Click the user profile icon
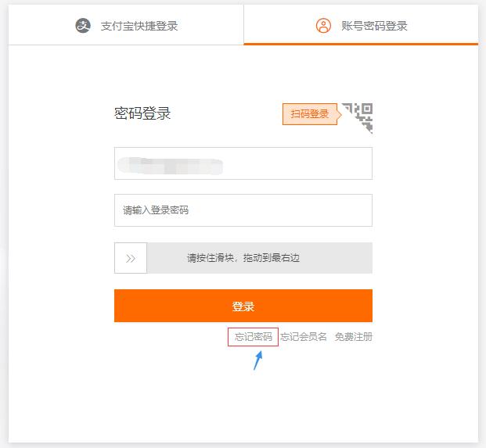 pyautogui.click(x=323, y=26)
